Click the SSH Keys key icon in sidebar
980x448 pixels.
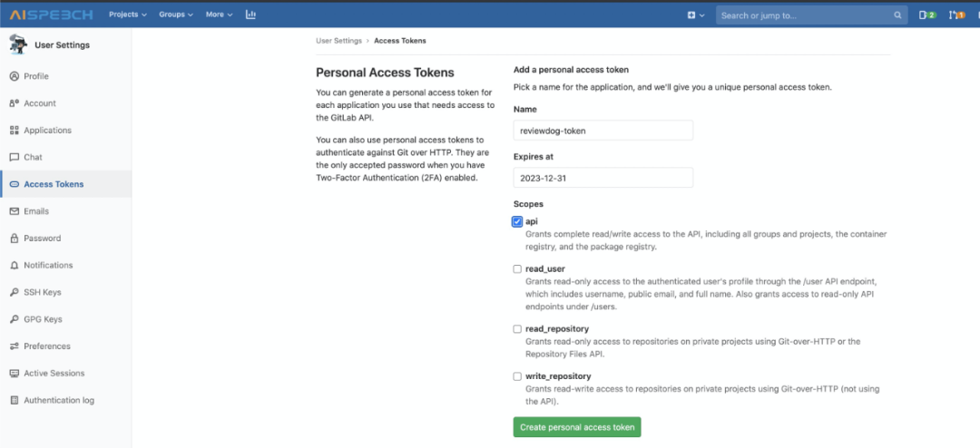tap(15, 292)
